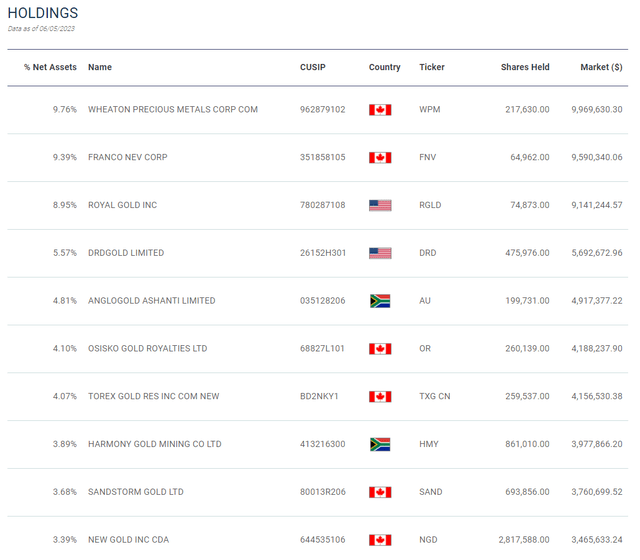Click CUSIP 68827L101
Image resolution: width=640 pixels, height=560 pixels.
click(x=322, y=348)
